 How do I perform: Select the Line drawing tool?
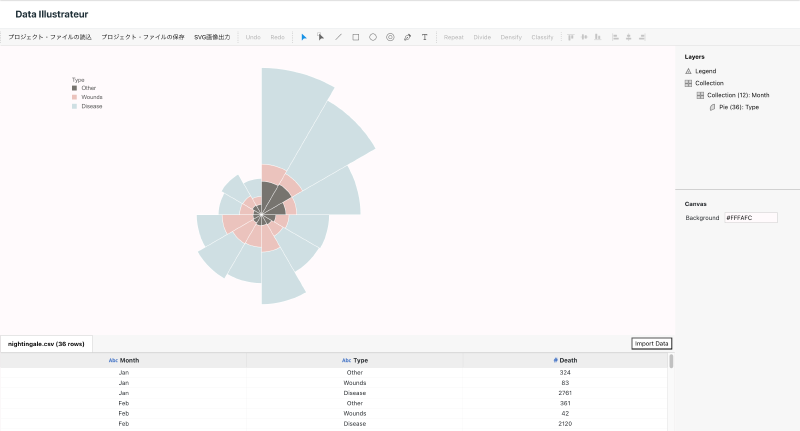pyautogui.click(x=338, y=37)
